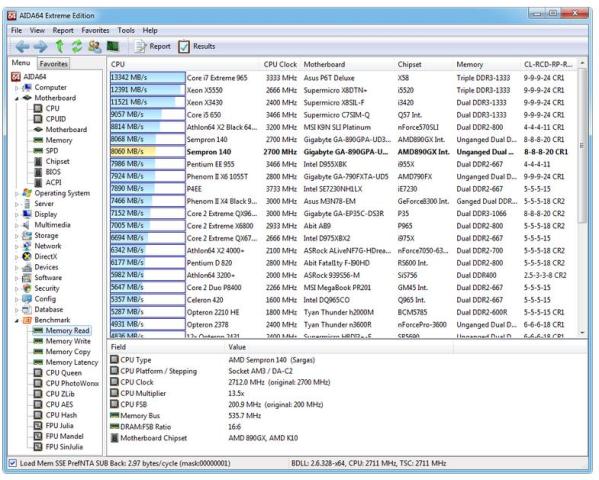The height and width of the screenshot is (480, 599).
Task: Select the Memory Latency benchmark
Action: pyautogui.click(x=72, y=362)
